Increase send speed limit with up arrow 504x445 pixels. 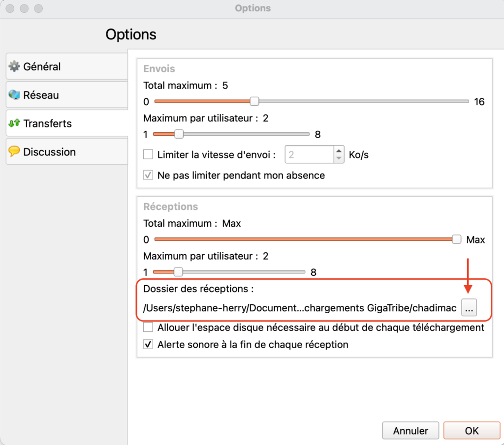pos(339,151)
